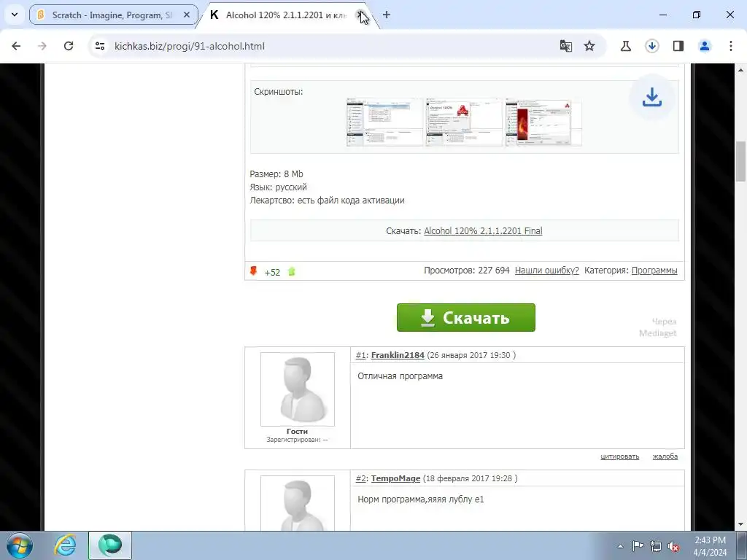This screenshot has width=747, height=560.
Task: Close the Scratch tab
Action: (x=187, y=15)
